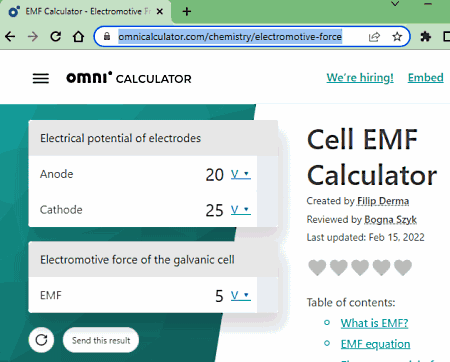Rate the calculator with third heart

[360, 268]
